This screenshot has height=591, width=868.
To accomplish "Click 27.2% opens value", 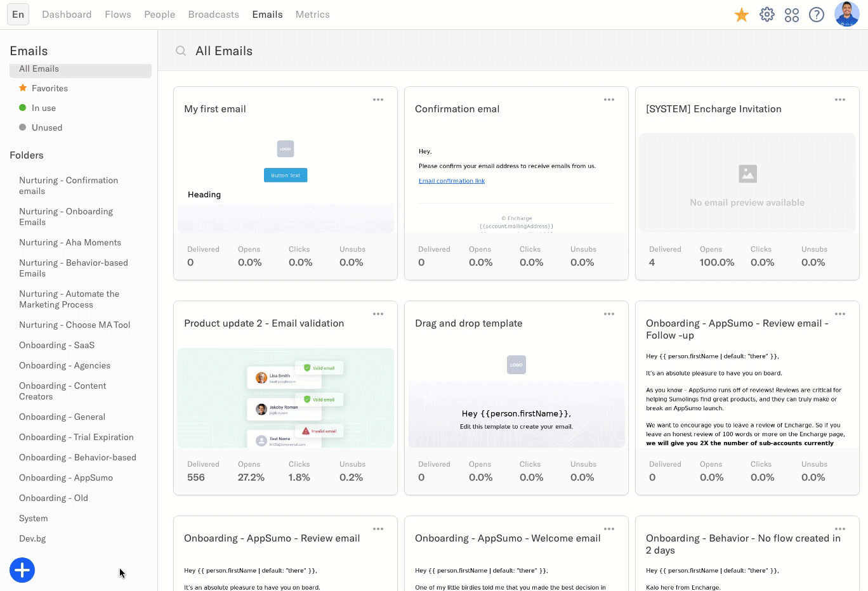I will [251, 477].
